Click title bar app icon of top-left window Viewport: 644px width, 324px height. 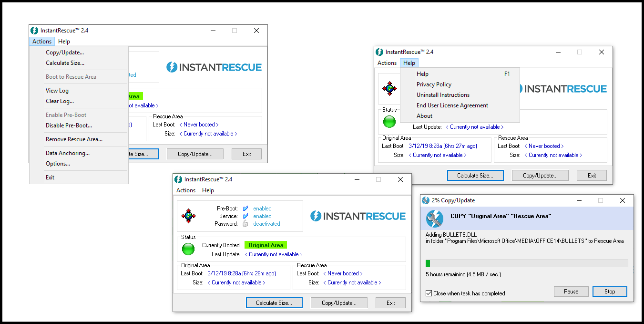click(x=34, y=31)
